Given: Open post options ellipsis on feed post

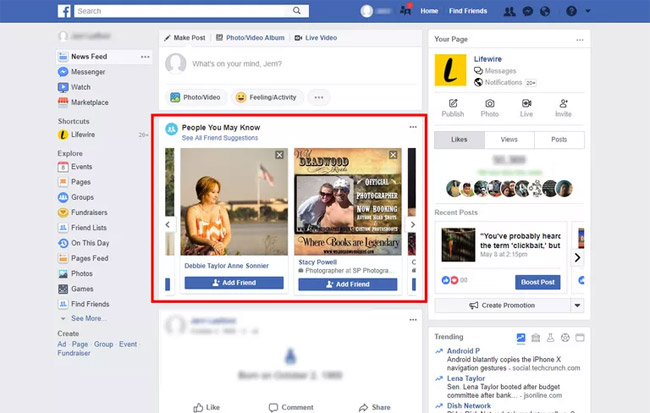Looking at the screenshot, I should [x=413, y=320].
